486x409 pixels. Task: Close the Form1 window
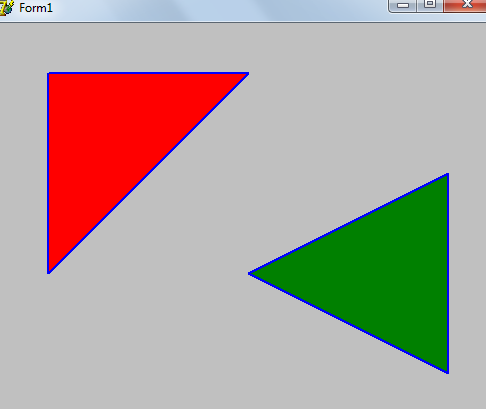[x=465, y=6]
